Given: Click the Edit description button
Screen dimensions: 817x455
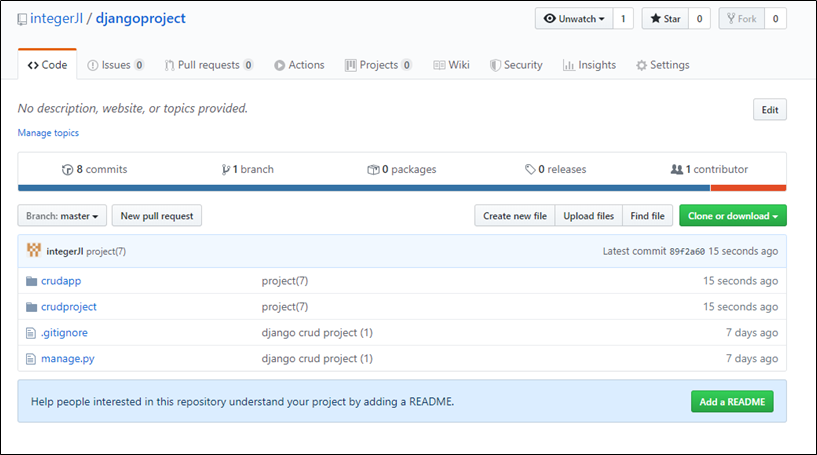Looking at the screenshot, I should 770,110.
